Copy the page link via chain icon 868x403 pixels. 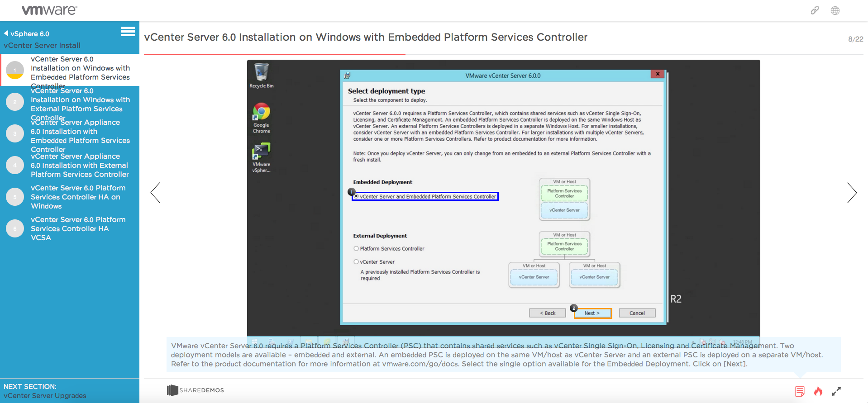(x=815, y=10)
